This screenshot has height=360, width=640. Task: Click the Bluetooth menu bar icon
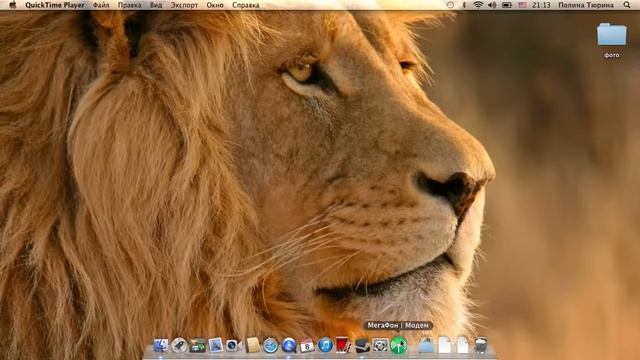click(464, 5)
